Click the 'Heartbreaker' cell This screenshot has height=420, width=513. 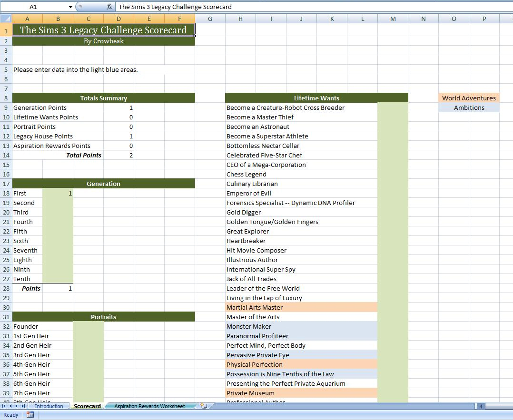pyautogui.click(x=301, y=241)
